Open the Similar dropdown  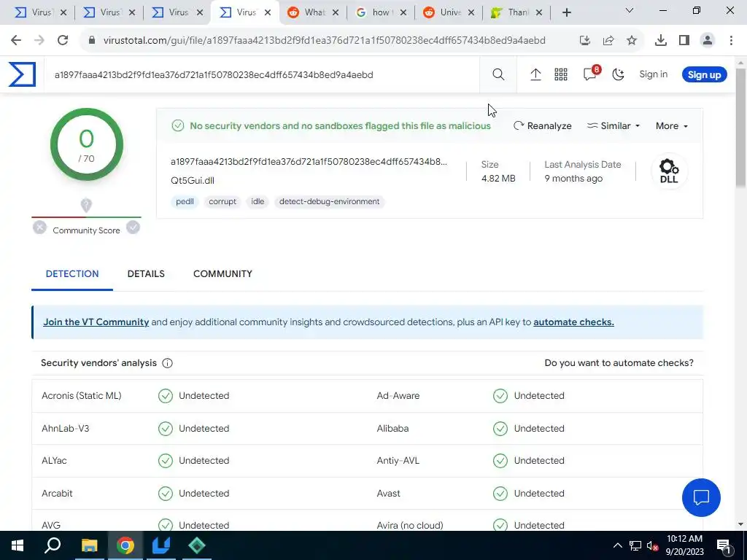[x=614, y=125]
